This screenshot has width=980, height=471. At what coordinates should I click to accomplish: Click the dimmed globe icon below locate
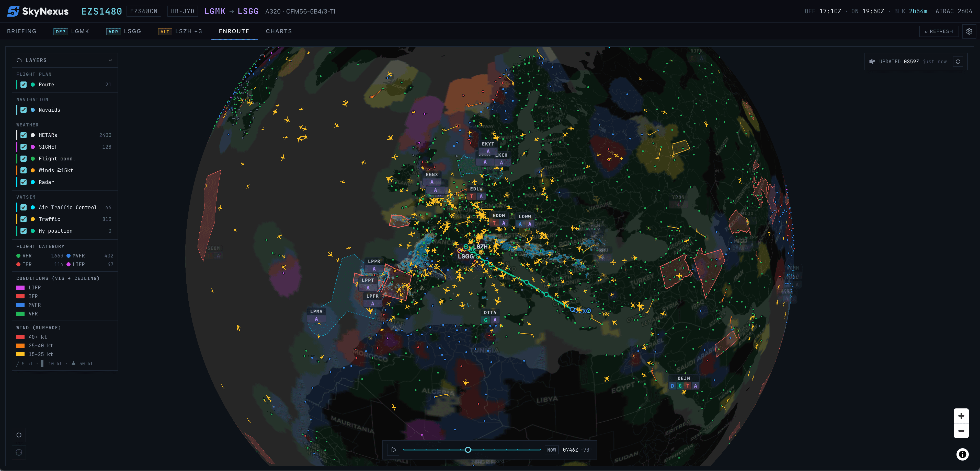pyautogui.click(x=19, y=452)
